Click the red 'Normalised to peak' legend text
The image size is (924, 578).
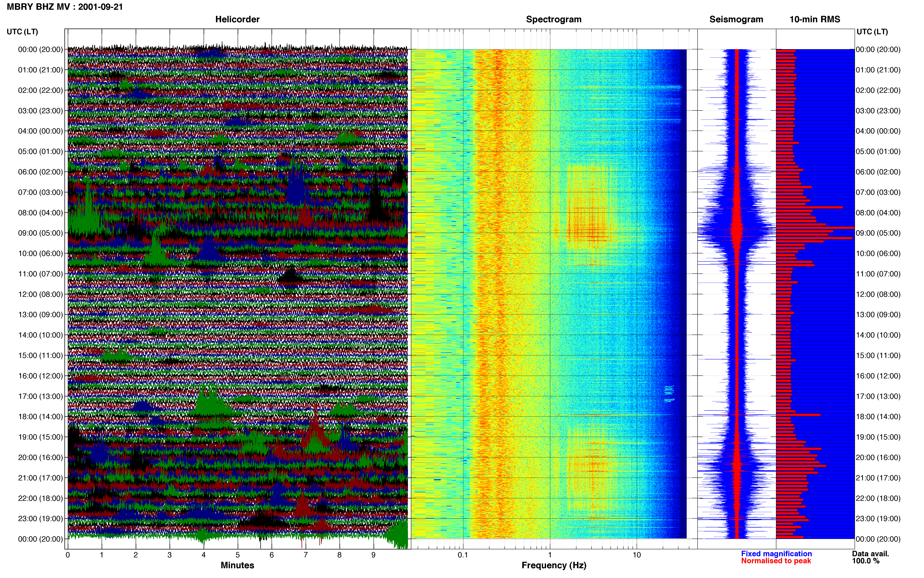pos(776,561)
